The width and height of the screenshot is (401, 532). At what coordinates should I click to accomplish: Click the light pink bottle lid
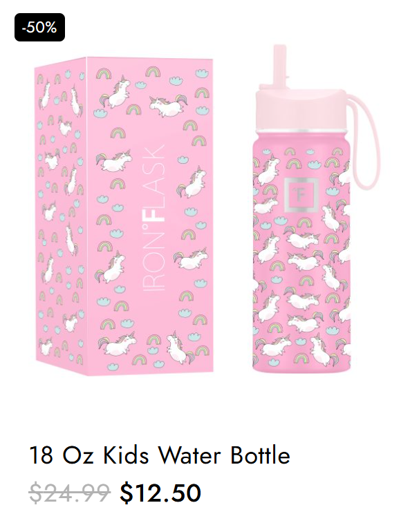(301, 110)
